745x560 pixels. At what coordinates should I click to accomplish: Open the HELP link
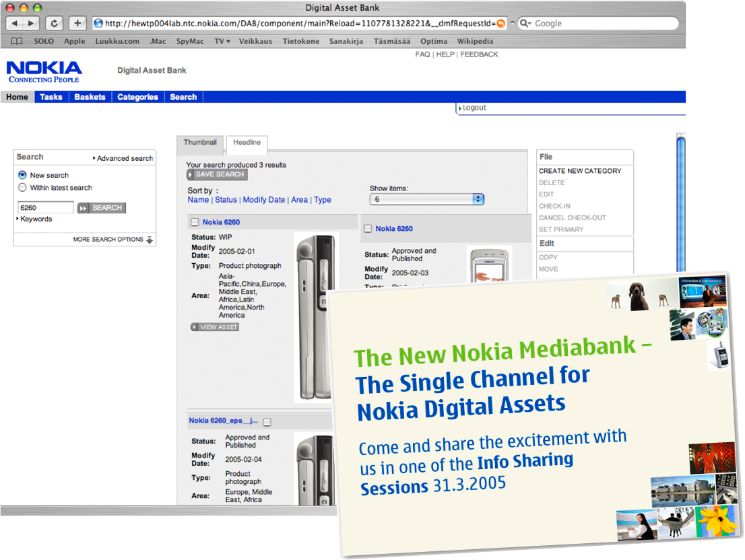(x=445, y=55)
